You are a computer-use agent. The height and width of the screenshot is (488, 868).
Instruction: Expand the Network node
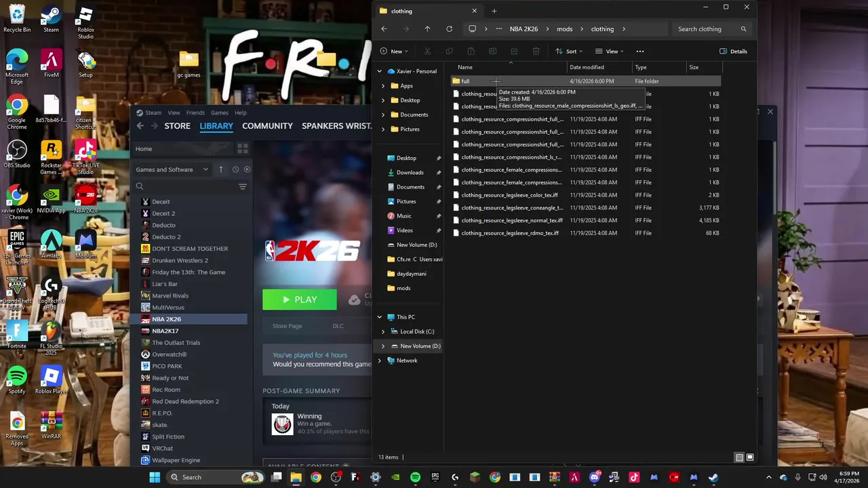pos(380,361)
